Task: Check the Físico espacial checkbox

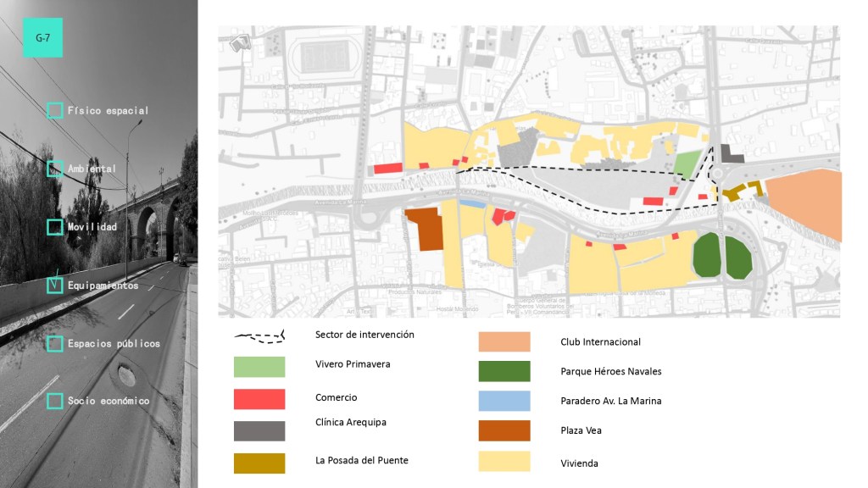Action: tap(54, 110)
